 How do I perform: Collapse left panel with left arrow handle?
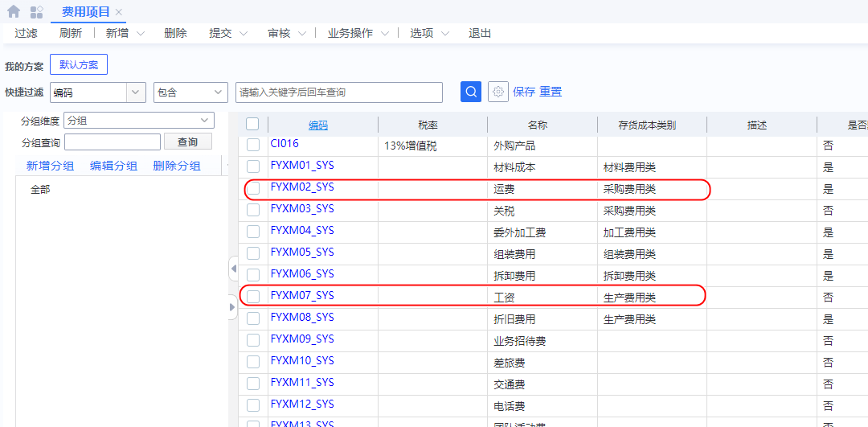coord(233,269)
